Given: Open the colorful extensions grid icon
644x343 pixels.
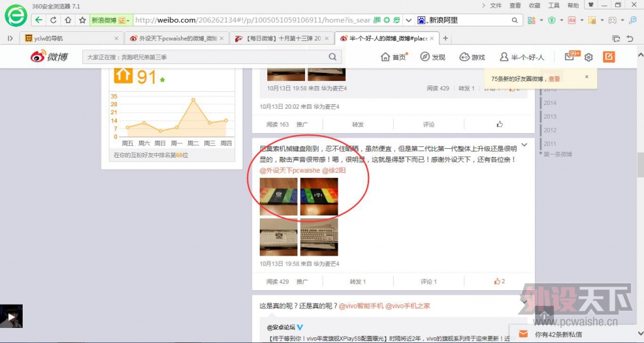Looking at the screenshot, I should click(x=531, y=20).
